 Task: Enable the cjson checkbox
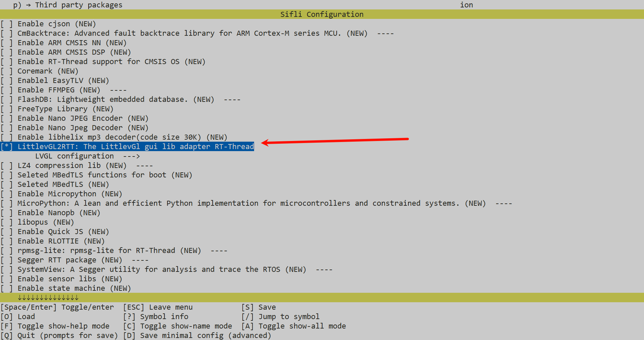coord(7,24)
